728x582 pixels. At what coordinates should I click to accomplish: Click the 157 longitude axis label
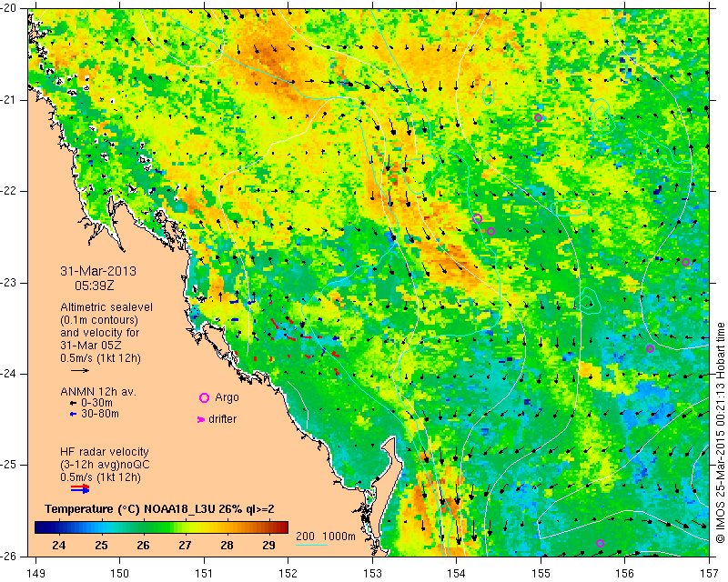point(710,574)
